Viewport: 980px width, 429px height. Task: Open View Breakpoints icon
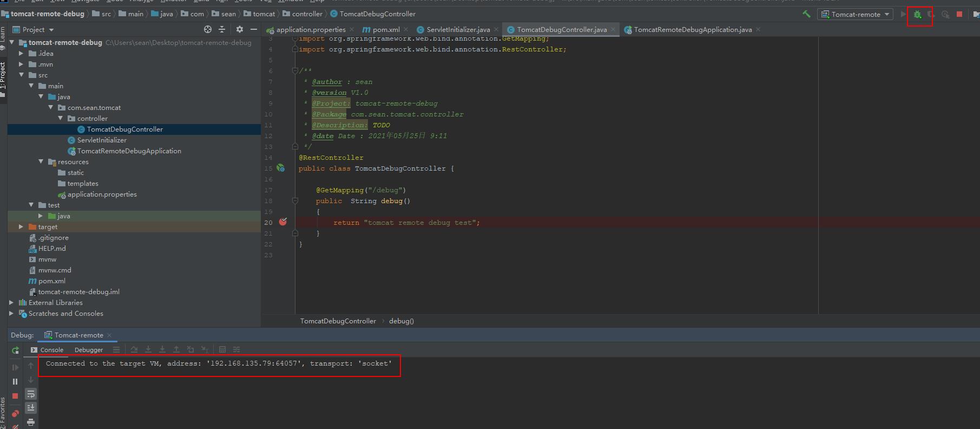[x=15, y=414]
